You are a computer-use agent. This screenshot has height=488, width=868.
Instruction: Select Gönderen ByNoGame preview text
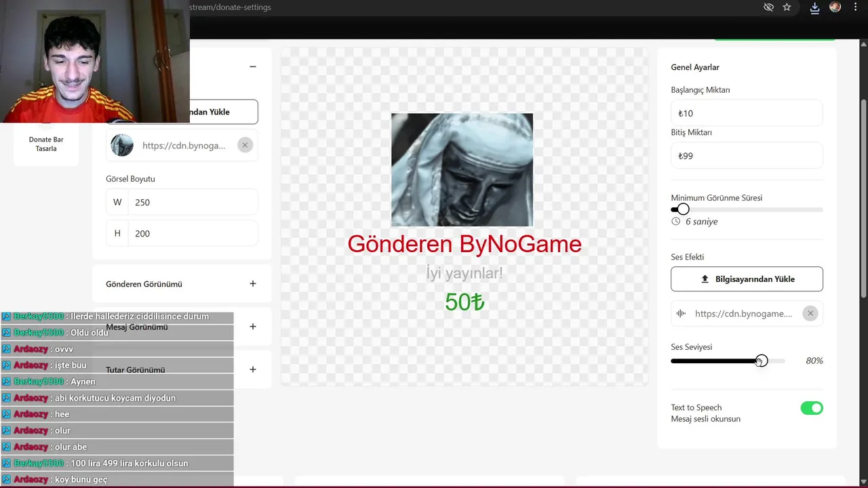click(465, 244)
